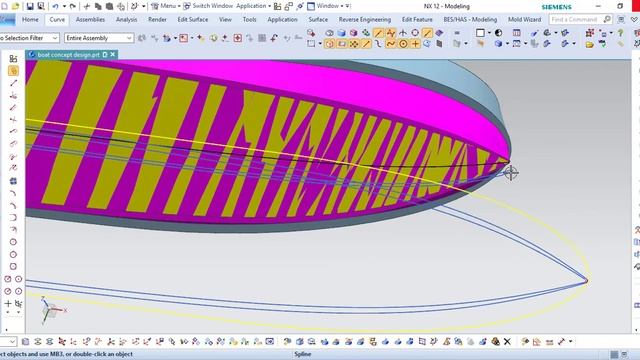This screenshot has height=360, width=640.
Task: Open the BES/HAS - Modeling tab
Action: [470, 19]
